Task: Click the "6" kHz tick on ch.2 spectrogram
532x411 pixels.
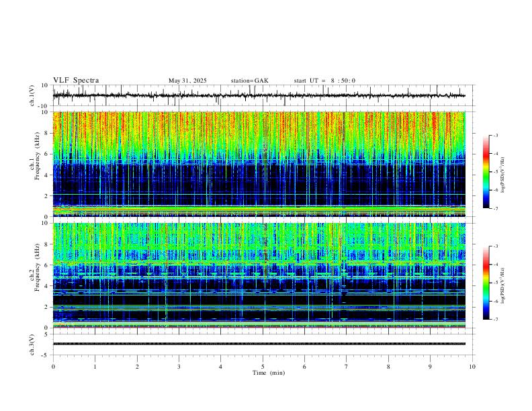Action: pos(47,265)
